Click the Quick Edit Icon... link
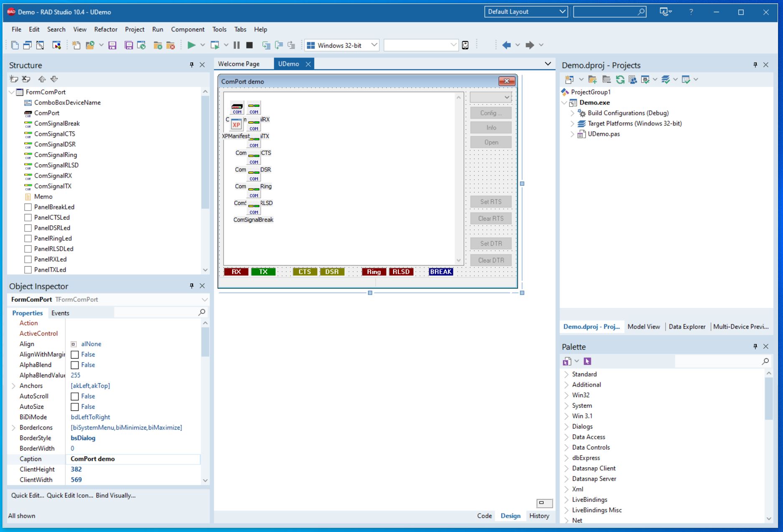 click(x=70, y=496)
